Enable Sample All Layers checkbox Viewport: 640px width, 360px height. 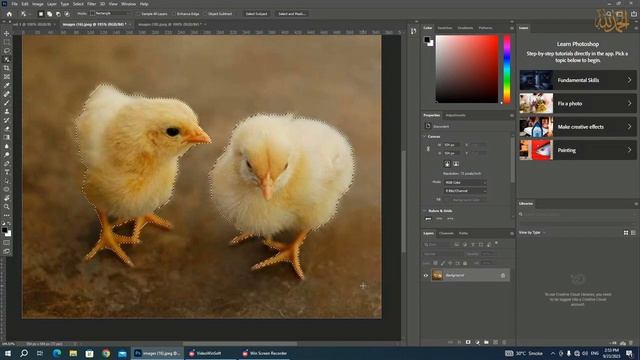(x=138, y=14)
